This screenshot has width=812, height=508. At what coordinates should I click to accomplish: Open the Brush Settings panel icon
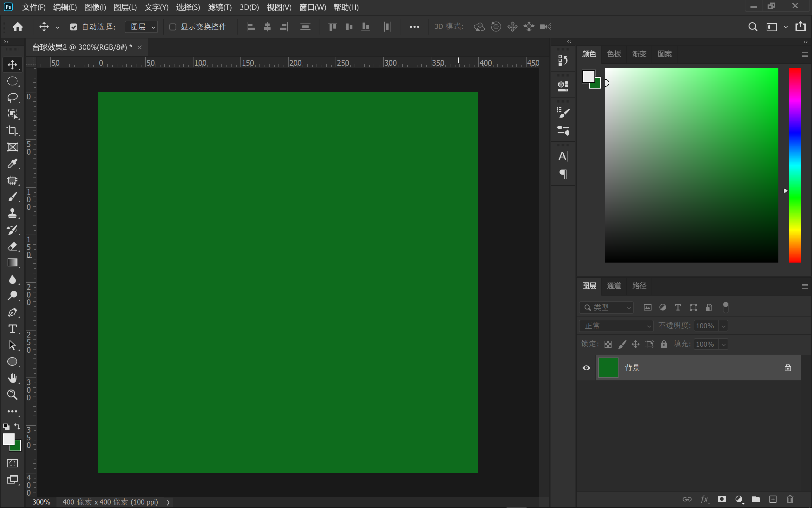click(563, 112)
